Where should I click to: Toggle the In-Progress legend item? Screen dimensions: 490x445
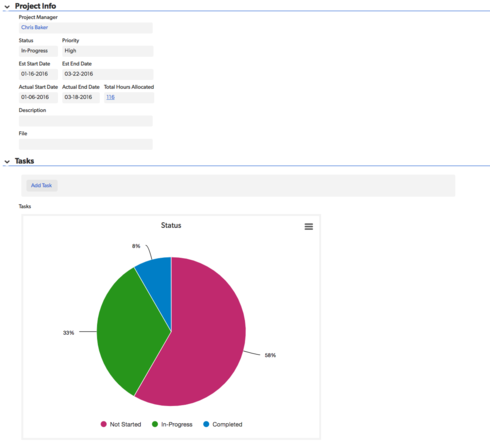[172, 424]
